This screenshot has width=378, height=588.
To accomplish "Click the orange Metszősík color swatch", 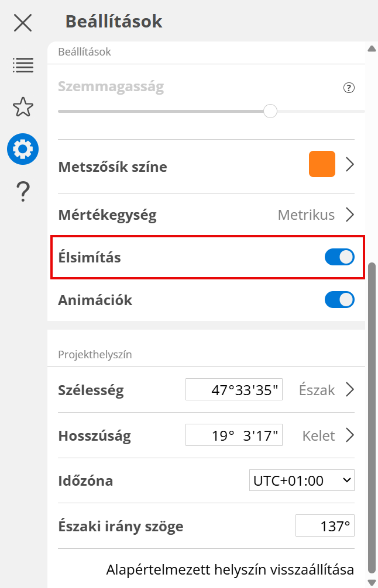I will pyautogui.click(x=322, y=164).
